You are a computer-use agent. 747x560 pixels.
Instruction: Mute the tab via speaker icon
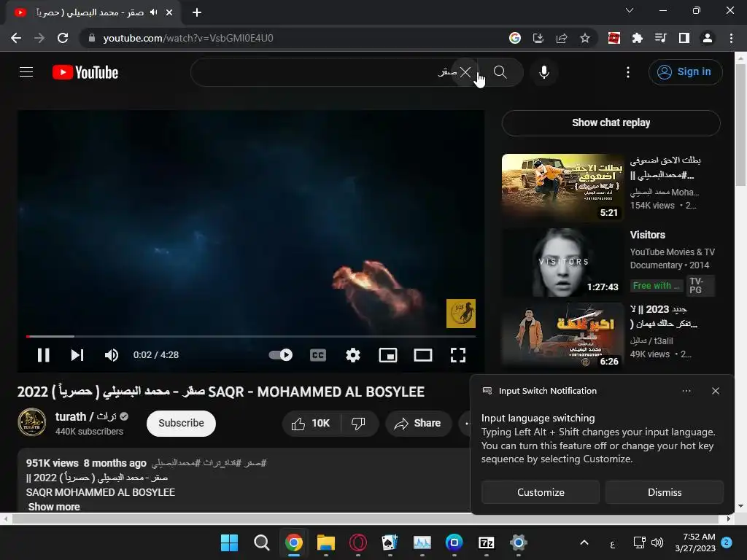(153, 12)
